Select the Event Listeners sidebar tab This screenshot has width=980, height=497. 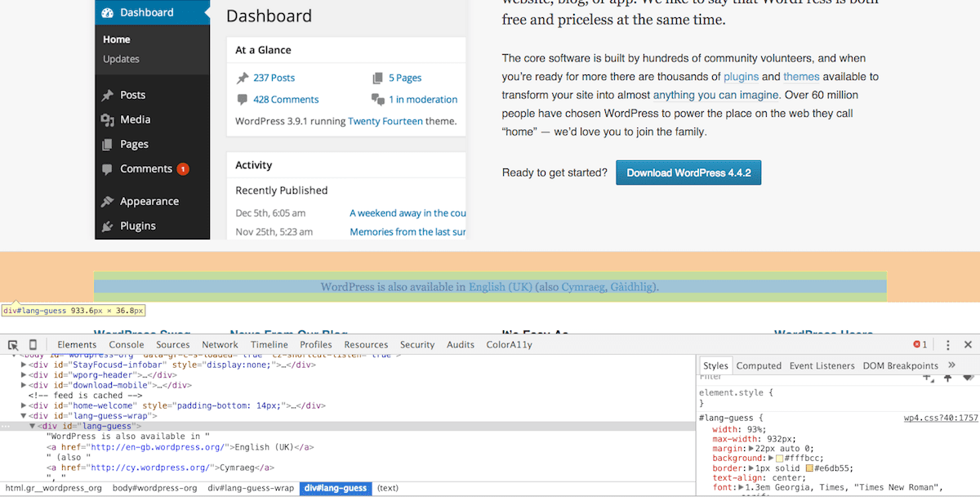click(x=823, y=365)
